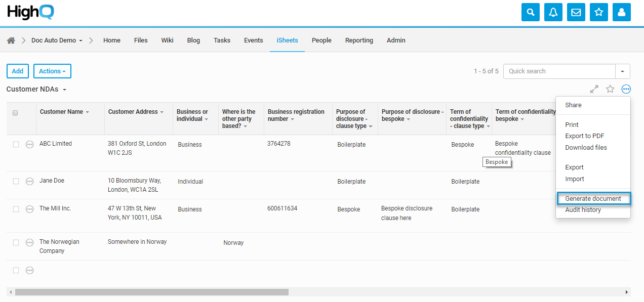Open the user profile icon
Viewport: 644px width, 302px height.
[622, 12]
